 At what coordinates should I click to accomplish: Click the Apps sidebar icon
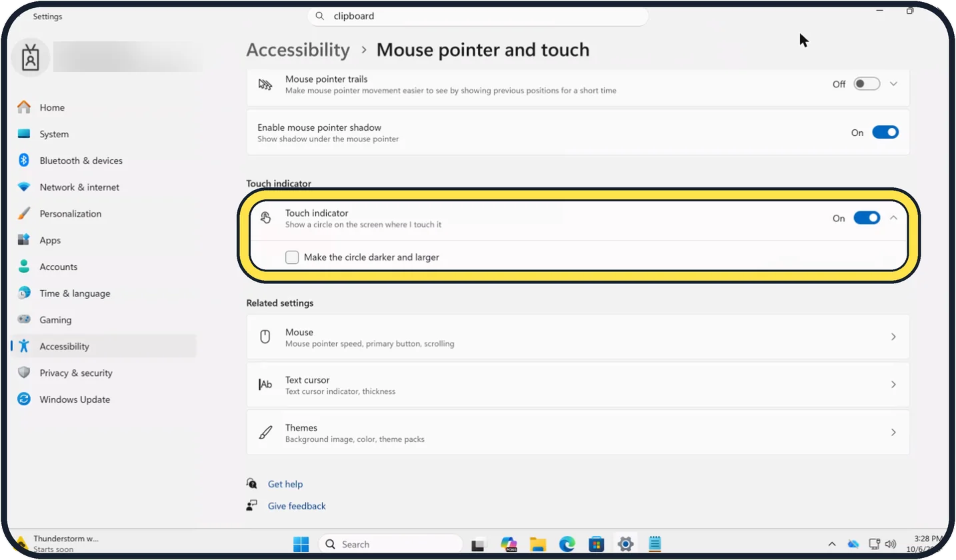tap(24, 240)
